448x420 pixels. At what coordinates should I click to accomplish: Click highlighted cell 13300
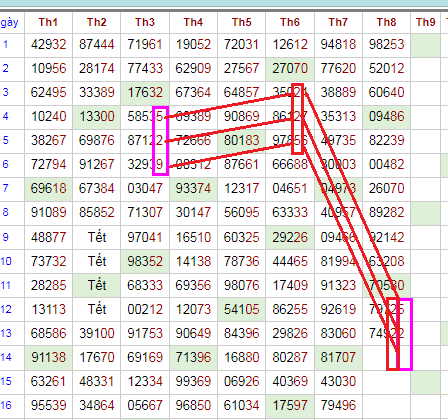tap(97, 117)
